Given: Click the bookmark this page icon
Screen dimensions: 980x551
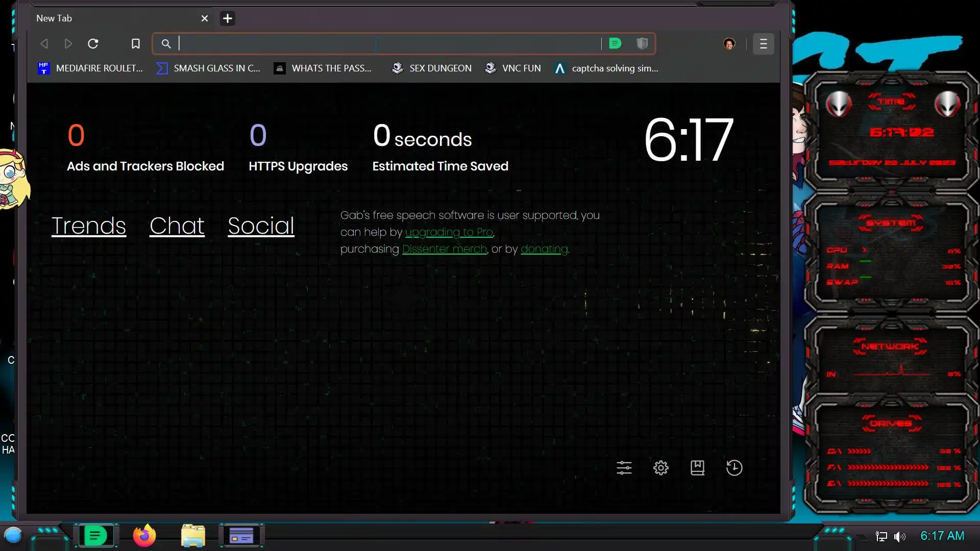Looking at the screenshot, I should pos(135,44).
